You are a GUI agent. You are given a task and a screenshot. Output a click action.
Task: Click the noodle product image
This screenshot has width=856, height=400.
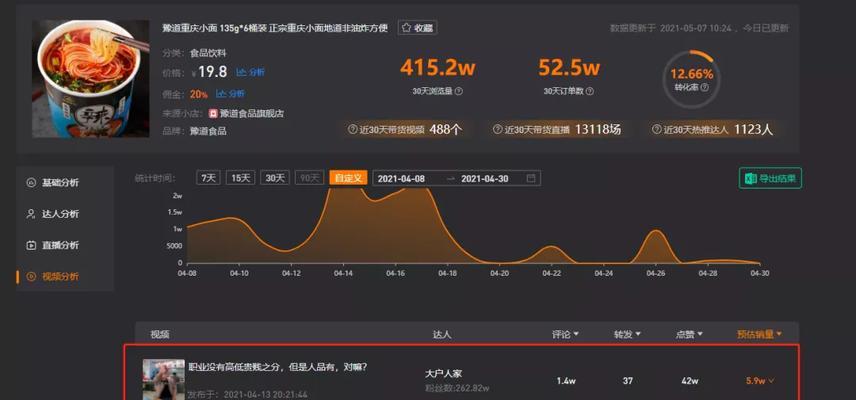point(90,79)
